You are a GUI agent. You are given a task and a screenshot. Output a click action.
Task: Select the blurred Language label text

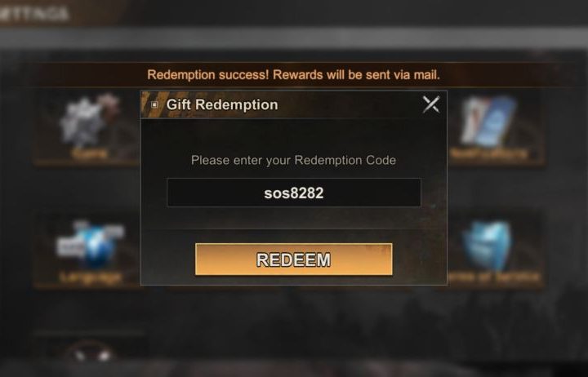(x=91, y=277)
